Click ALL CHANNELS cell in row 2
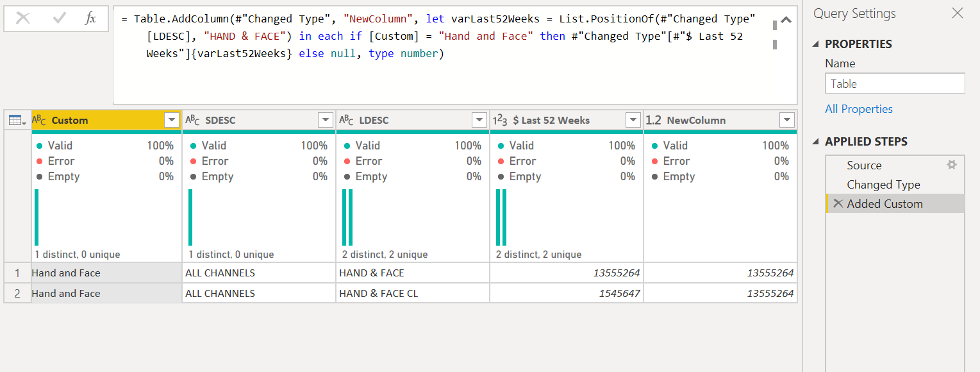This screenshot has height=372, width=980. point(259,293)
